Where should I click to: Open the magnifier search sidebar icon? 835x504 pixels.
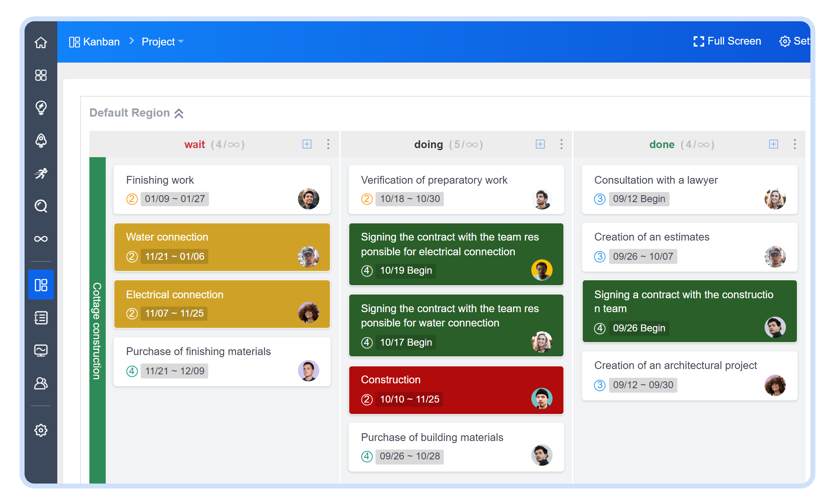41,206
